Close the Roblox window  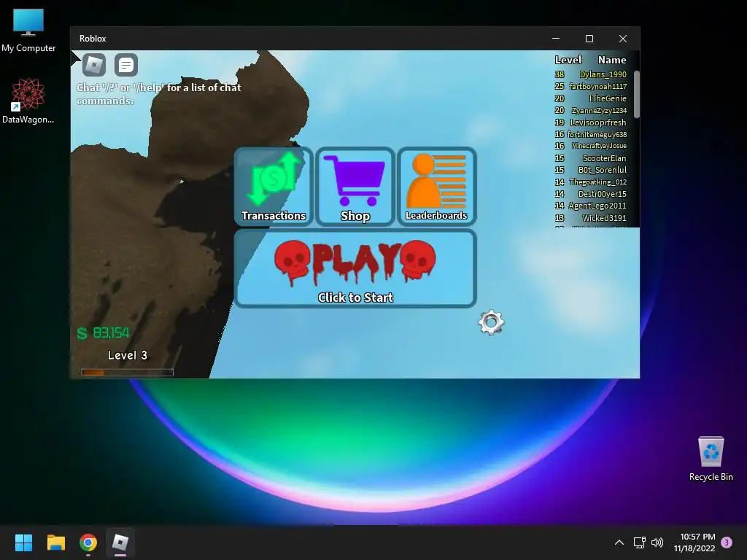(x=623, y=39)
